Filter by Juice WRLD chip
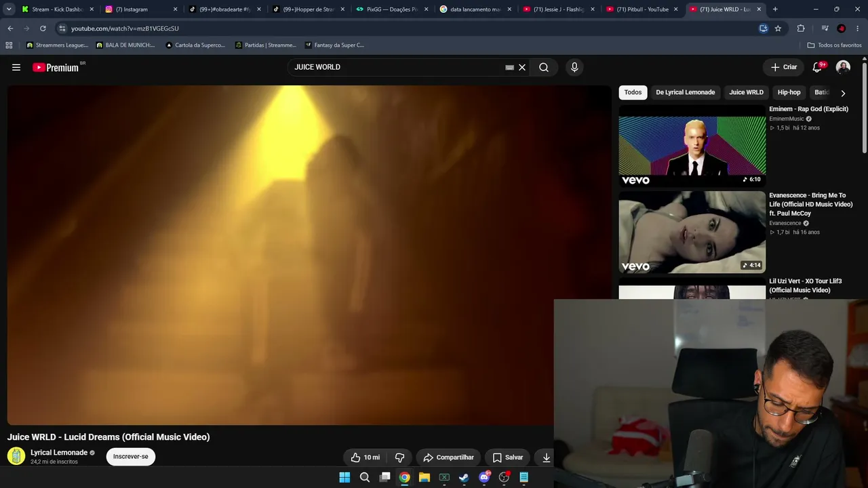 pyautogui.click(x=746, y=92)
